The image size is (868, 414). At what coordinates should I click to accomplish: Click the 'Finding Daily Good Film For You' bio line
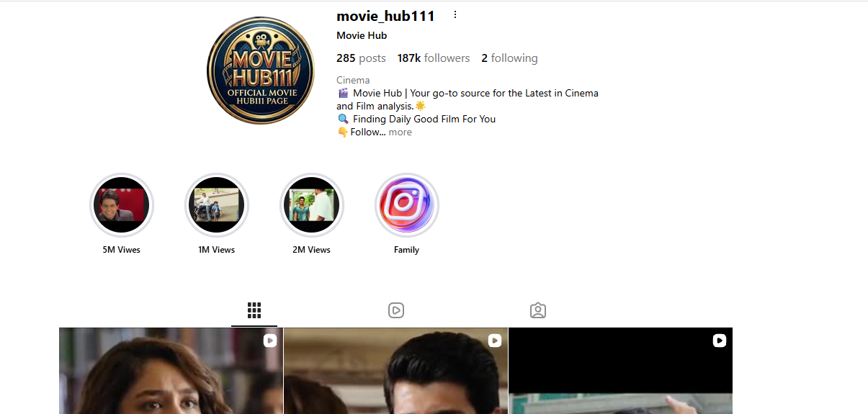tap(424, 120)
